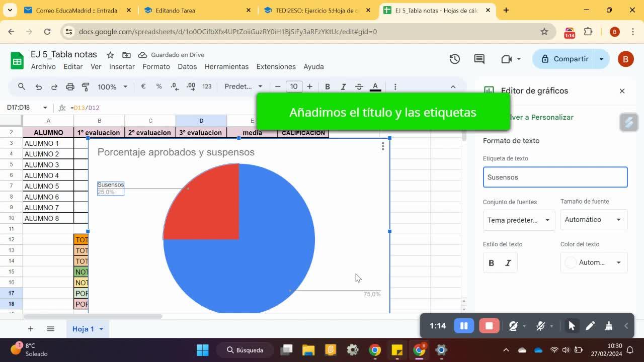Viewport: 644px width, 362px height.
Task: Click the chart title Porcentaje aprobados y suspensos
Action: click(176, 152)
